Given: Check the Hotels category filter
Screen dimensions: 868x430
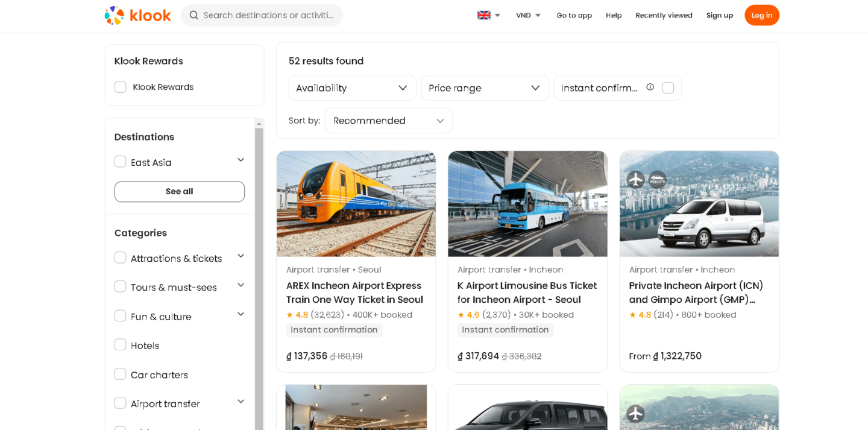Looking at the screenshot, I should [x=120, y=344].
